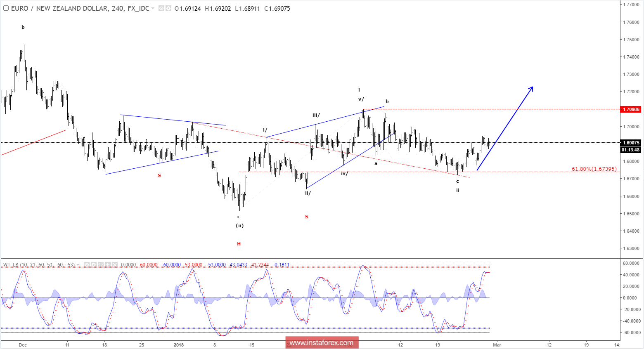Remove the WT_LB indicator with the X icon
Viewport: 644px width, 349px height.
tap(115, 264)
